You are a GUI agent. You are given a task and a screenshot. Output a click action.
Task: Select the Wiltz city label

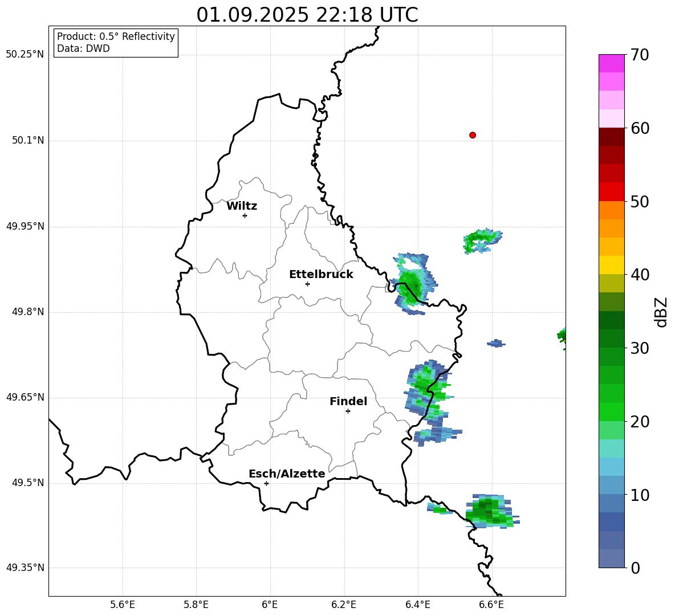click(x=242, y=206)
